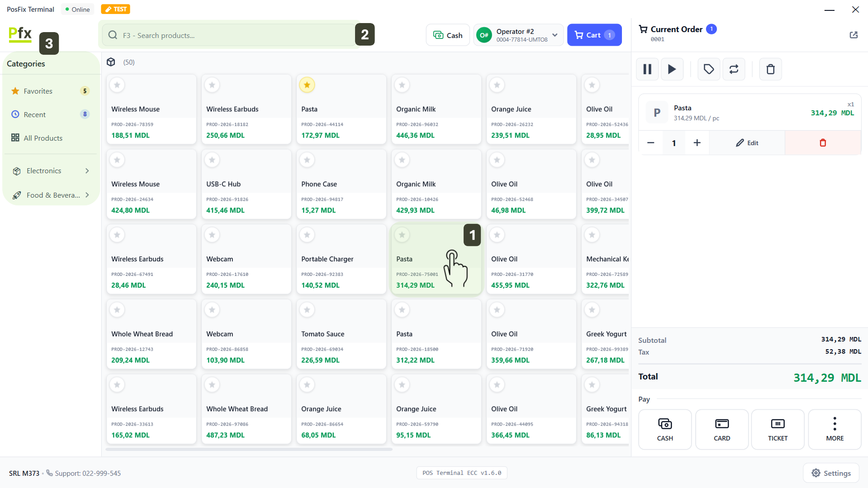Open the Favorites category
Image resolution: width=868 pixels, height=488 pixels.
pyautogui.click(x=38, y=91)
